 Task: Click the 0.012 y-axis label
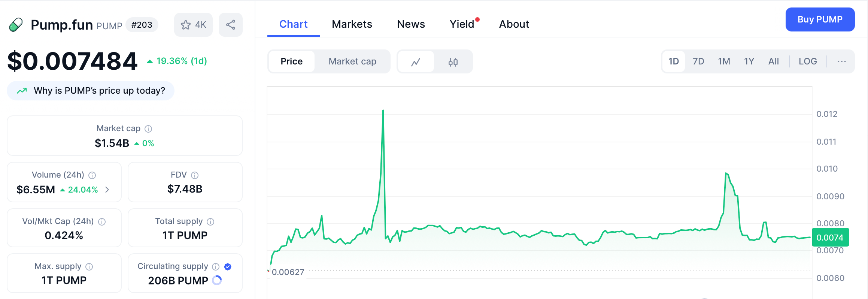(827, 114)
